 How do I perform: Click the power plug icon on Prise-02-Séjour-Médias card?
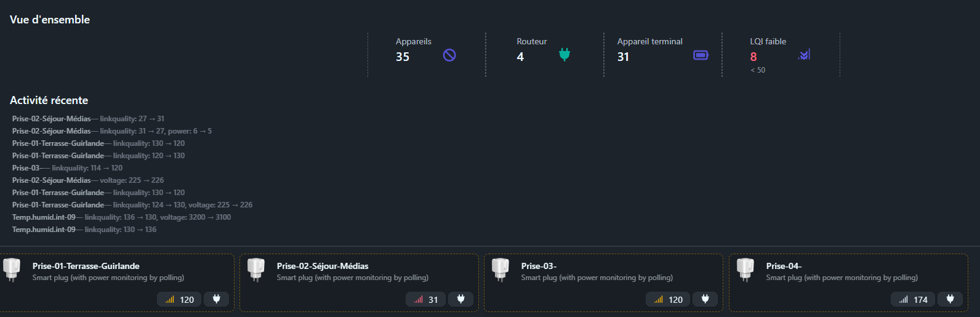click(461, 299)
